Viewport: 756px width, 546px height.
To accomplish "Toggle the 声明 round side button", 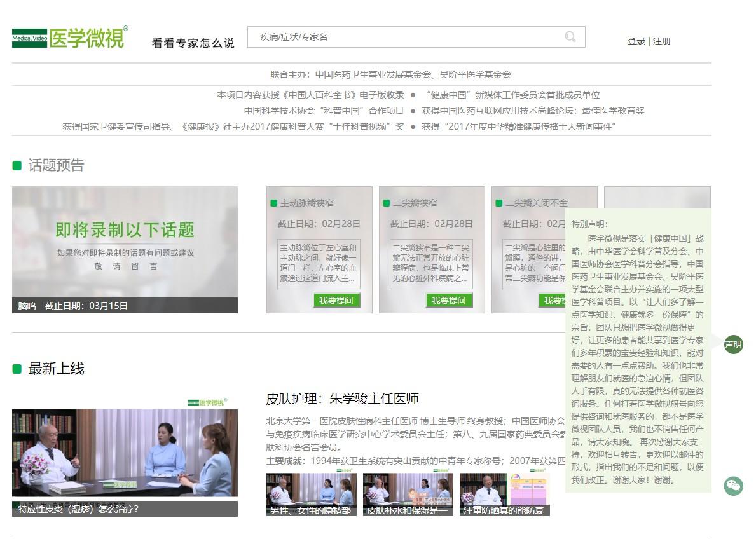I will [x=733, y=345].
